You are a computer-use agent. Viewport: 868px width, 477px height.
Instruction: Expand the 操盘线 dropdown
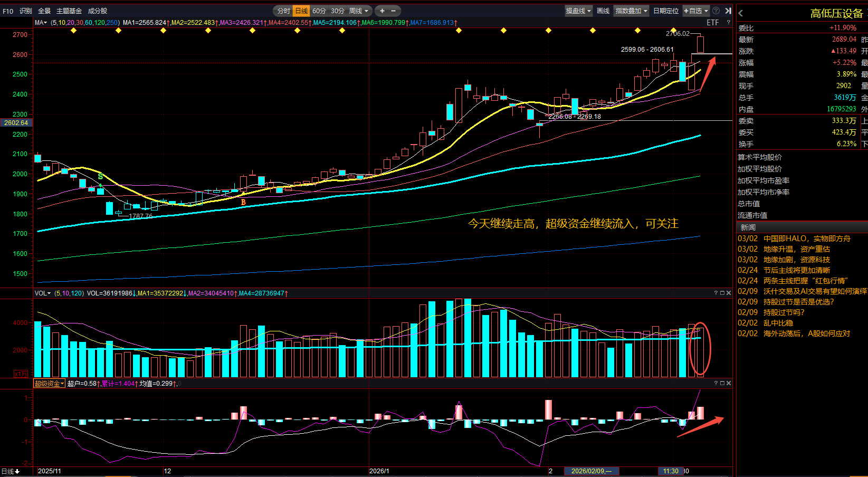578,11
